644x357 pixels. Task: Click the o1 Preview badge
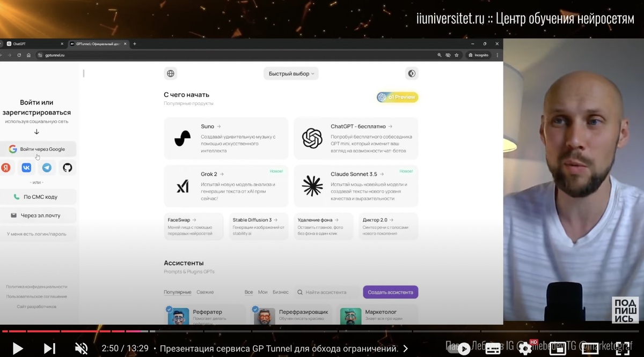point(397,97)
